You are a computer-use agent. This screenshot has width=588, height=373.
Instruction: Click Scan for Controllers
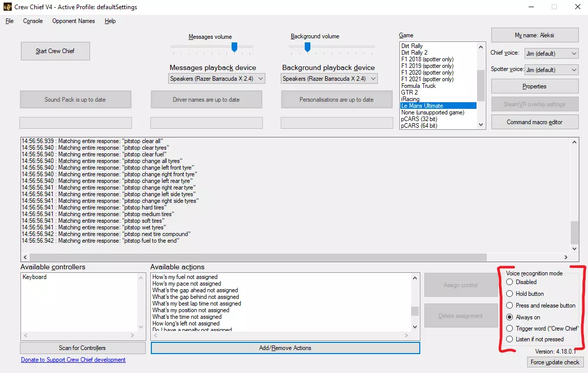(x=82, y=348)
